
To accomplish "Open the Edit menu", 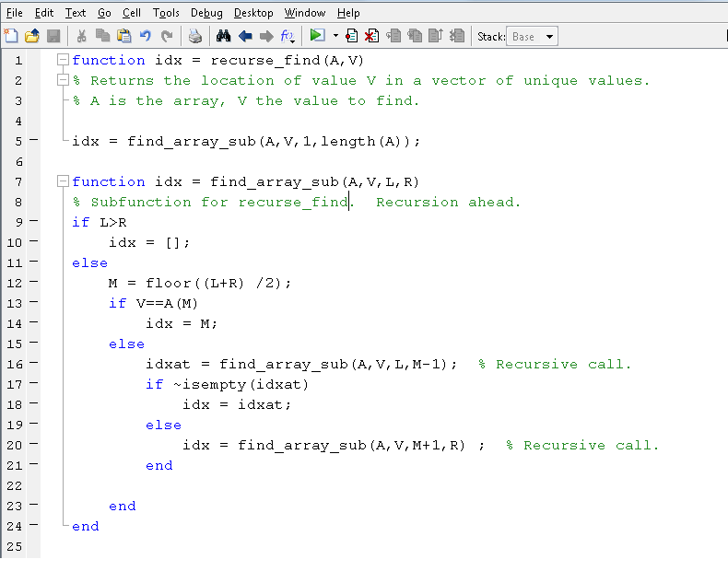I will (x=44, y=13).
